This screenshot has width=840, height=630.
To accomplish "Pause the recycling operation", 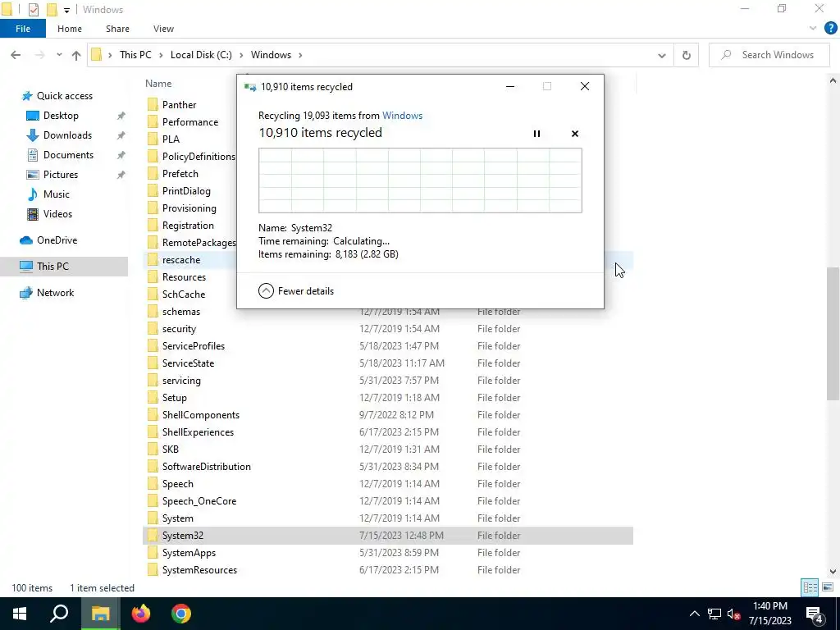I will coord(536,134).
